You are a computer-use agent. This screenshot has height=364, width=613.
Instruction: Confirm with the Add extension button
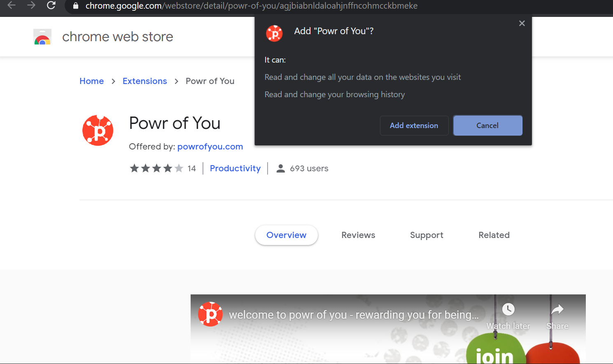[414, 126]
